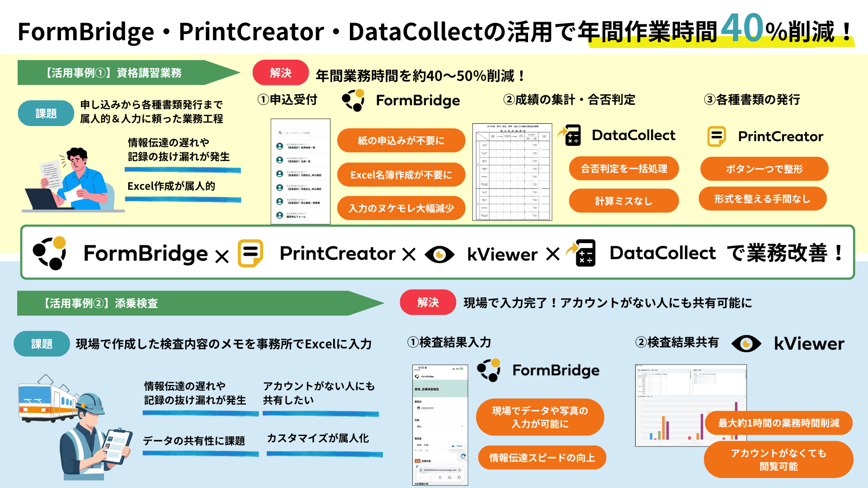Click the worried office worker with laptop illustration
The height and width of the screenshot is (488, 868).
point(72,180)
